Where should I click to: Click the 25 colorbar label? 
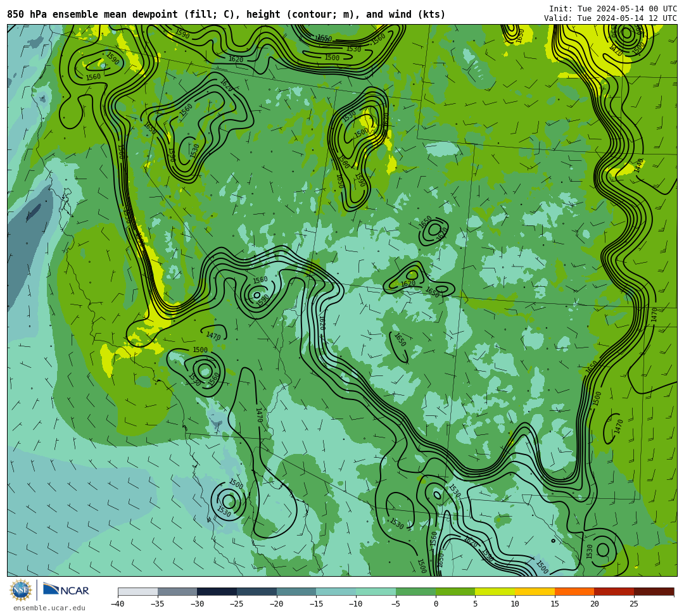tap(634, 604)
